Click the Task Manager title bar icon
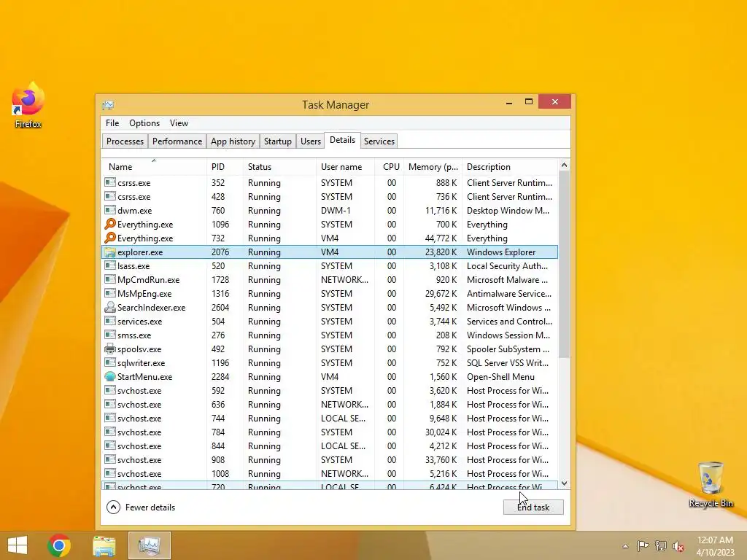Screen dimensions: 747x560 coord(108,105)
